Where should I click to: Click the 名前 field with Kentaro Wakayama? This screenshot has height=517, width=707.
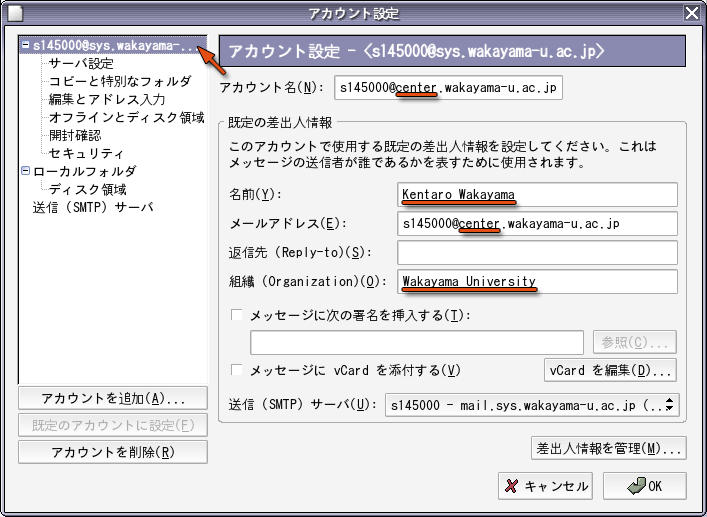[x=537, y=194]
